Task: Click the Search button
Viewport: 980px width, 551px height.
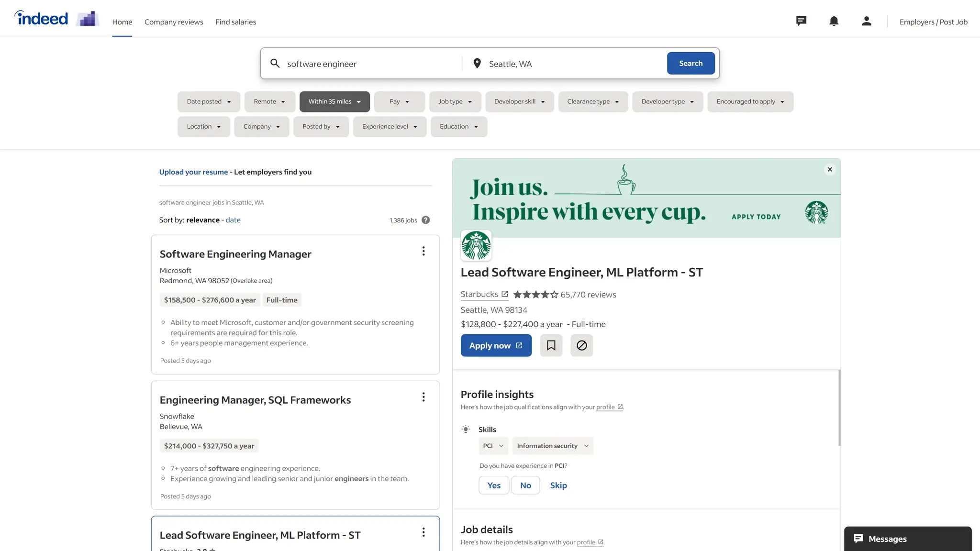Action: pyautogui.click(x=690, y=63)
